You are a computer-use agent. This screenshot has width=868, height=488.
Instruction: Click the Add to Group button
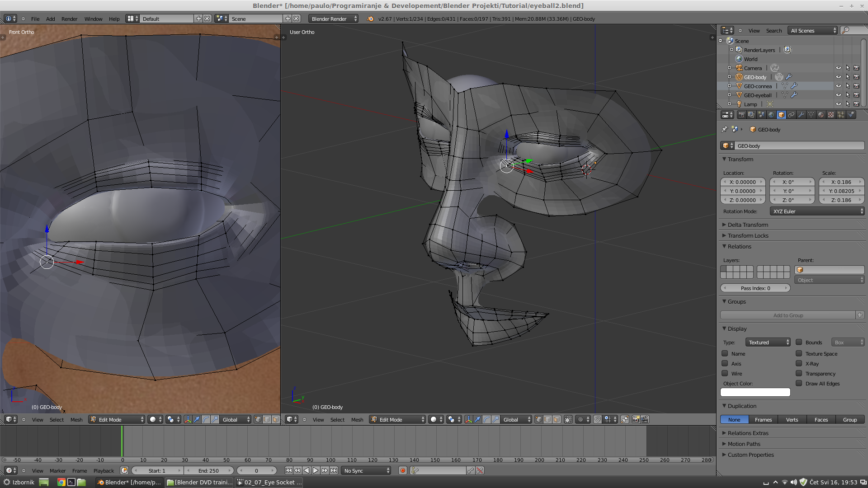788,315
